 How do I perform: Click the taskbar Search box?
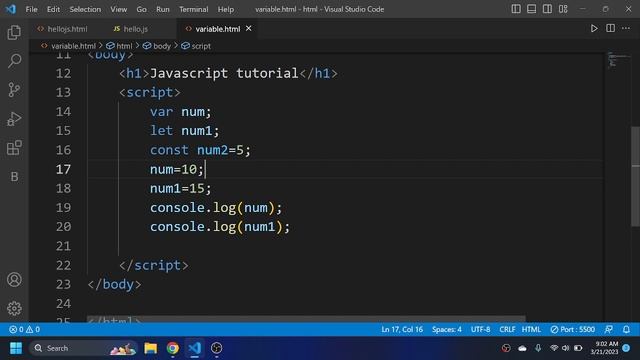pos(82,348)
